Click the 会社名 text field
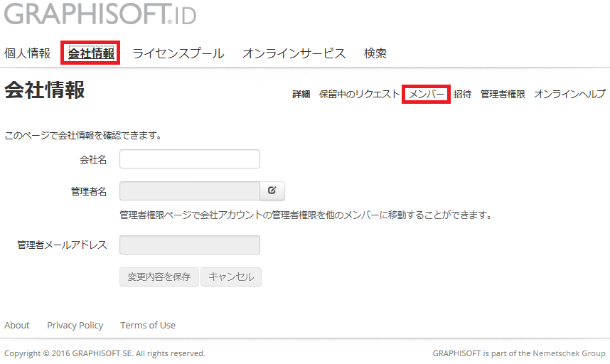Screen dimensions: 610x364 pyautogui.click(x=190, y=159)
